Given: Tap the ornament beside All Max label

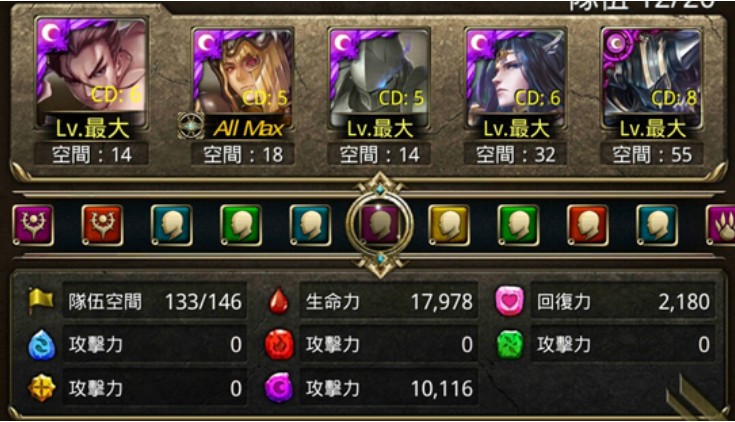Looking at the screenshot, I should [x=191, y=126].
